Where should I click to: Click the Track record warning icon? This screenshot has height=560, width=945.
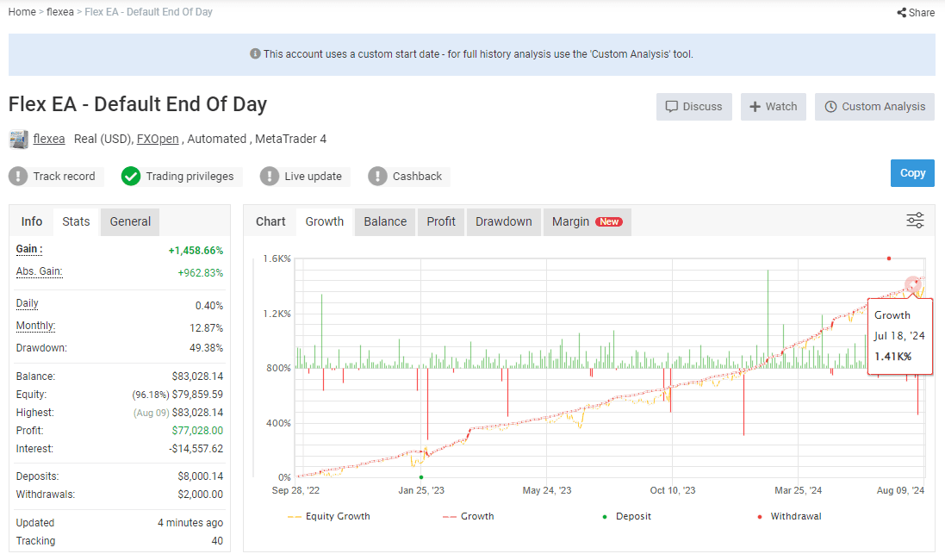click(18, 177)
